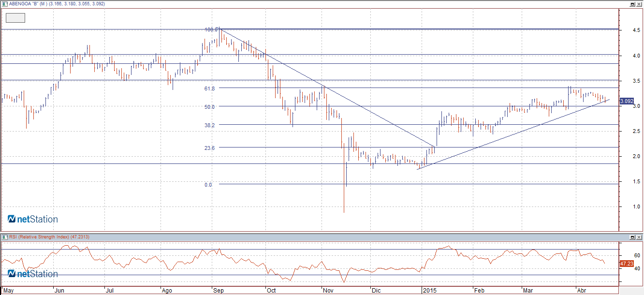
Task: Click the 23.6 Fibonacci level label
Action: 209,147
